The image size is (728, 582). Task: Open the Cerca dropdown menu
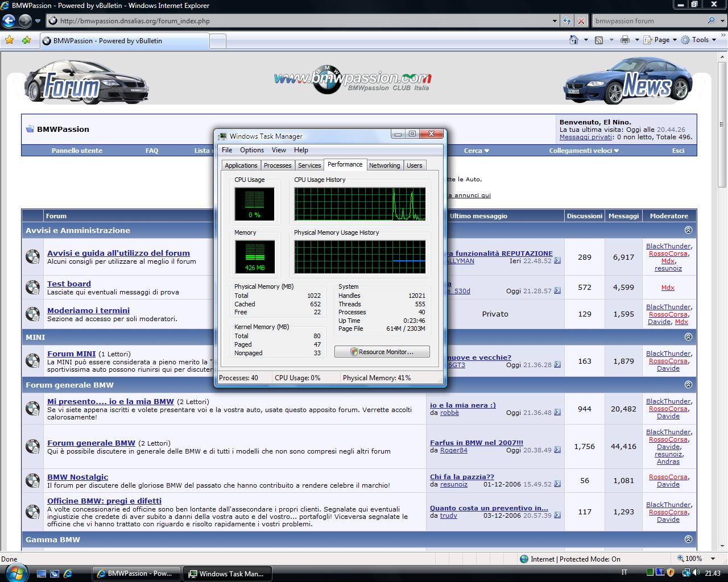point(476,151)
